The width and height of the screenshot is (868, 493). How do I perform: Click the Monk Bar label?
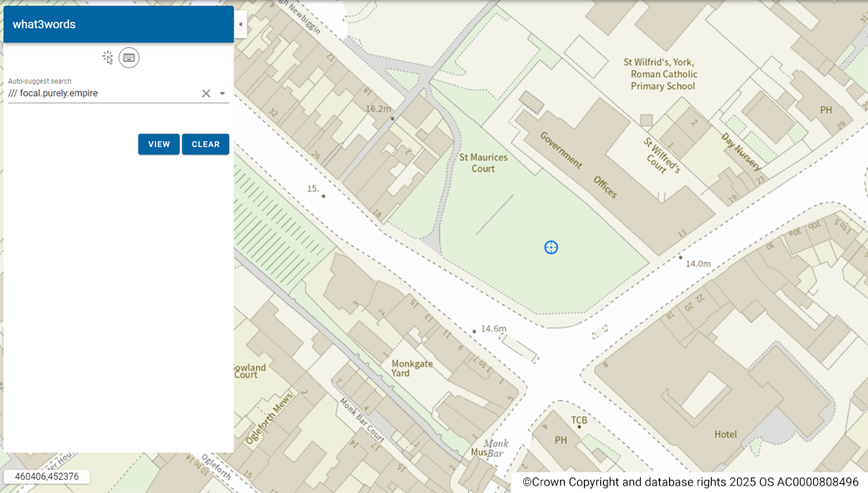coord(496,448)
